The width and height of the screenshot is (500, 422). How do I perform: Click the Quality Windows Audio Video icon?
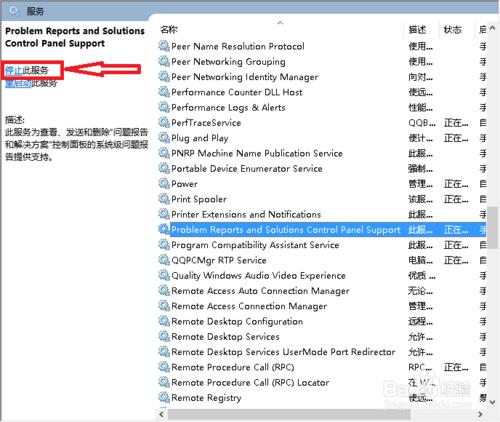164,275
